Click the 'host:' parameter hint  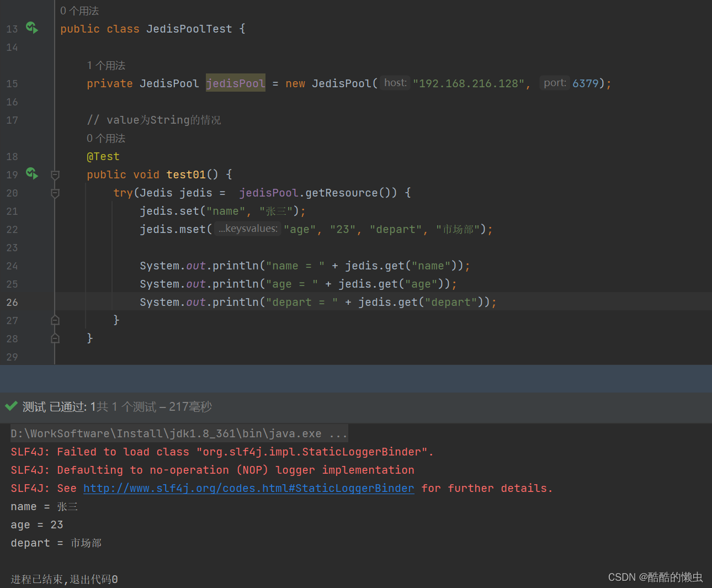(x=395, y=83)
